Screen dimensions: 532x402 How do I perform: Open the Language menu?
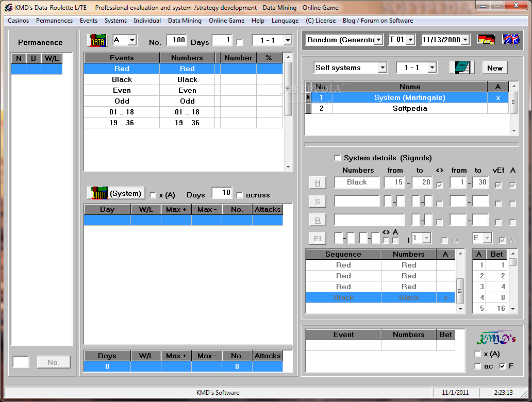[285, 21]
